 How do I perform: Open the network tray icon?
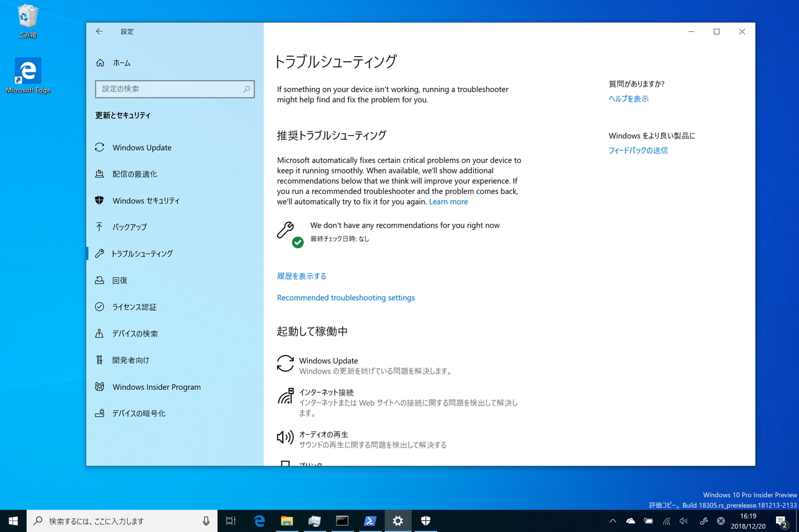[x=667, y=521]
